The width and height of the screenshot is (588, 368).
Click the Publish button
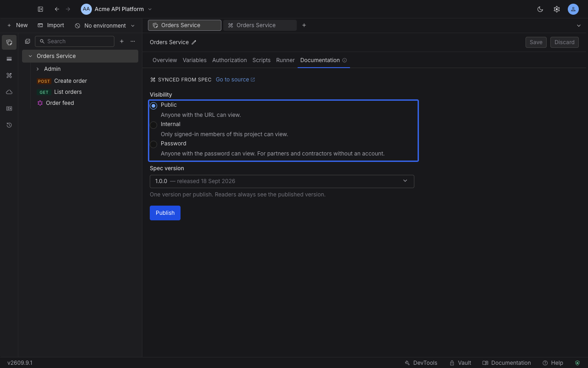[165, 213]
